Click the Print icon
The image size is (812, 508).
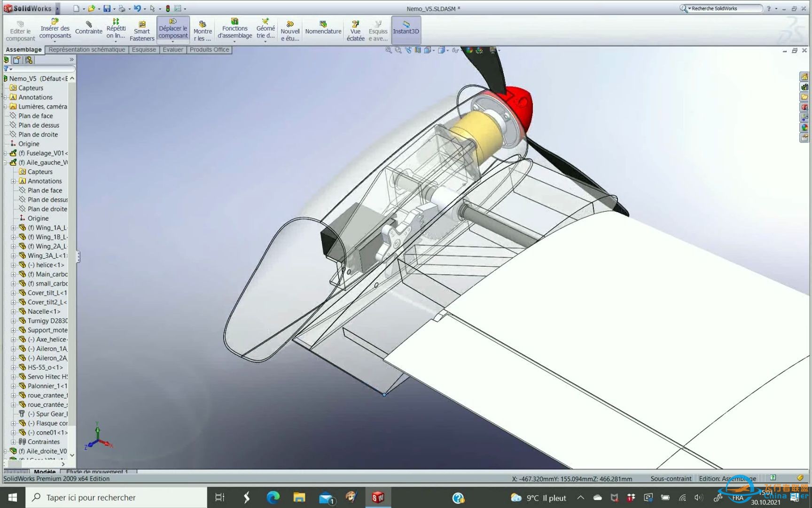coord(122,8)
